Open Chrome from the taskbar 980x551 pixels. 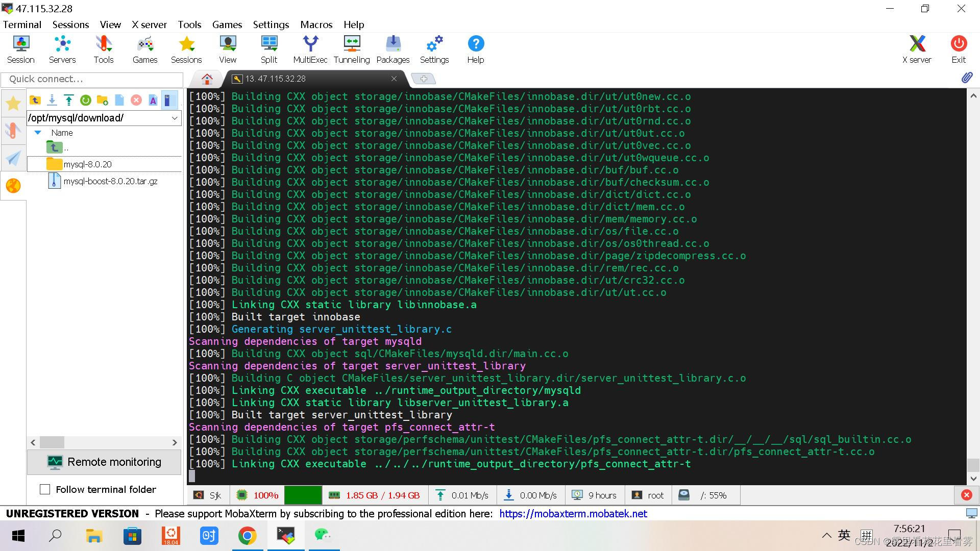click(248, 536)
